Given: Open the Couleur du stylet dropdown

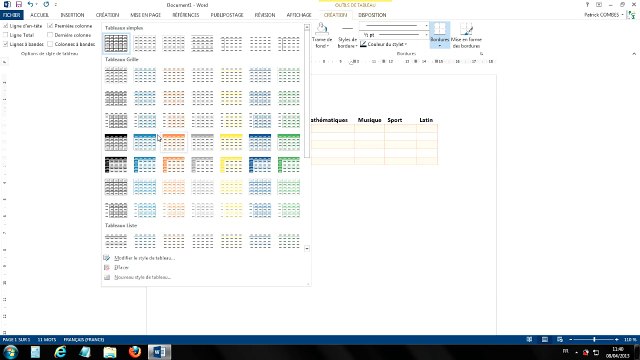Looking at the screenshot, I should (384, 44).
